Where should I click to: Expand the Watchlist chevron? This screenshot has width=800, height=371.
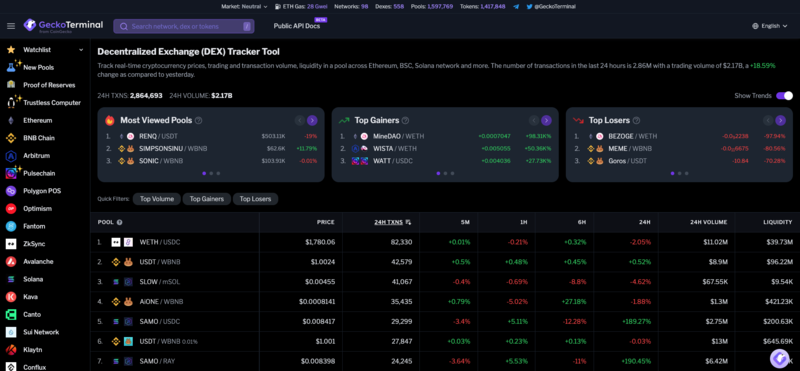[x=81, y=50]
